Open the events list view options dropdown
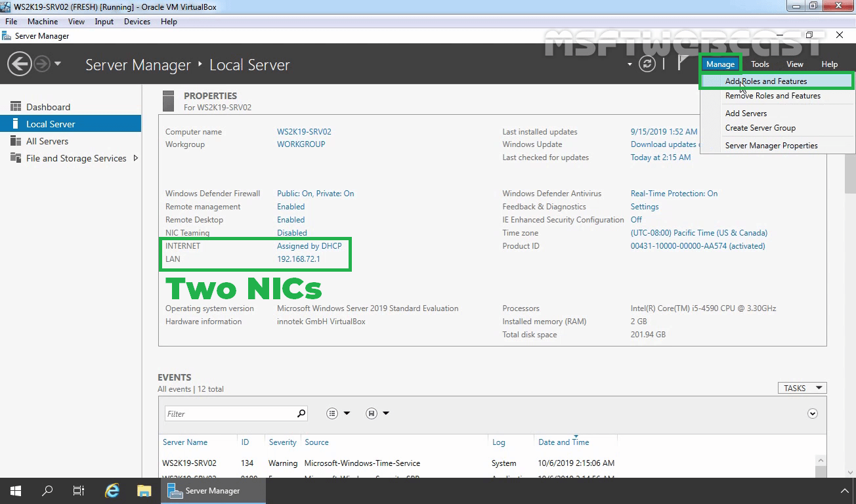The width and height of the screenshot is (856, 504). [339, 413]
